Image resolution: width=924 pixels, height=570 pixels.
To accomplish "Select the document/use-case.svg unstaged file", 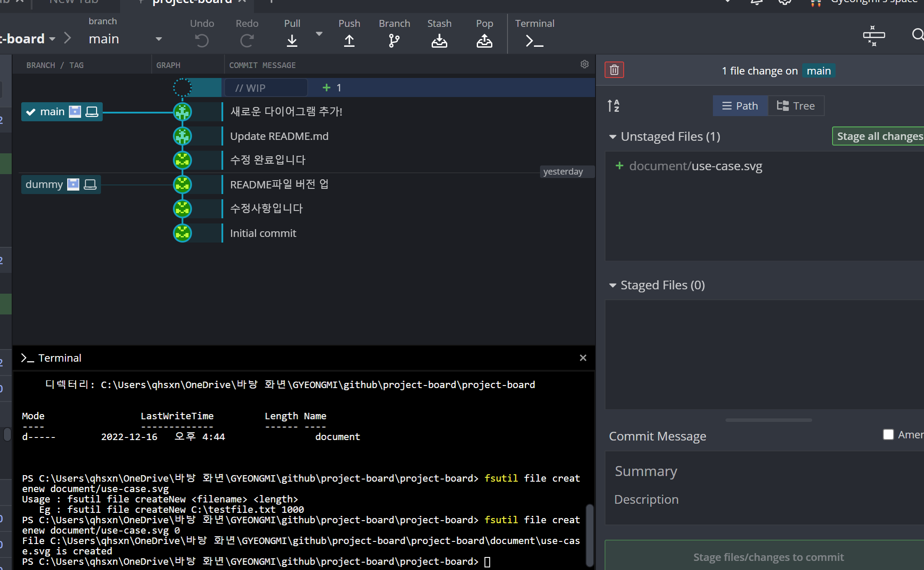I will [x=695, y=166].
